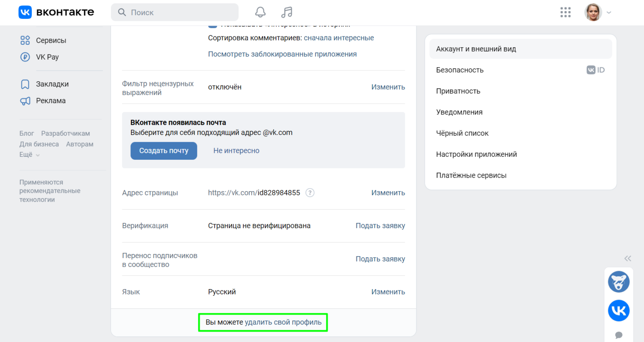
Task: Select Платёжные сервисы settings tab
Action: [521, 175]
